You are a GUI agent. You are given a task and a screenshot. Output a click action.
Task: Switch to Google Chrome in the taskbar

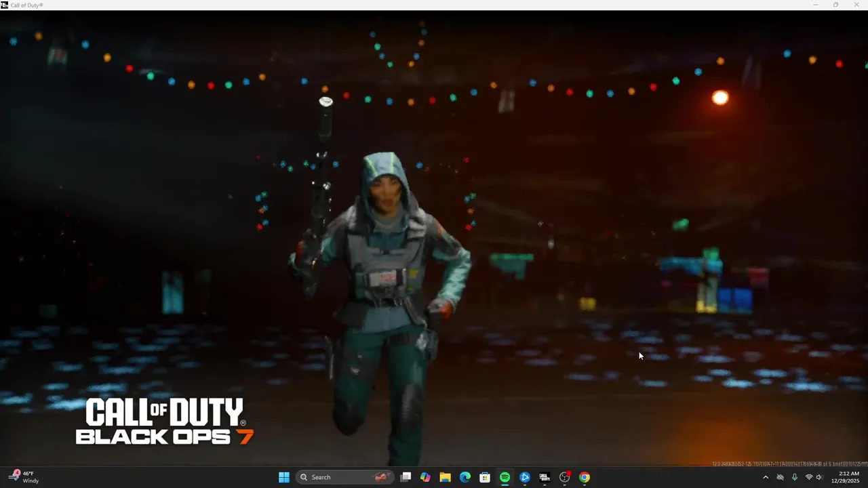pos(585,477)
